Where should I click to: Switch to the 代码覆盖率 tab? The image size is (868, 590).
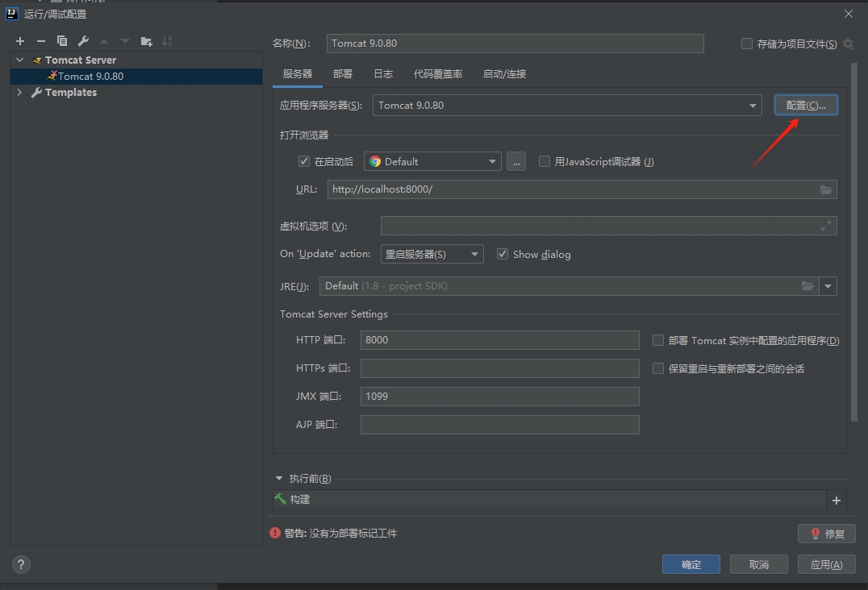(x=438, y=74)
